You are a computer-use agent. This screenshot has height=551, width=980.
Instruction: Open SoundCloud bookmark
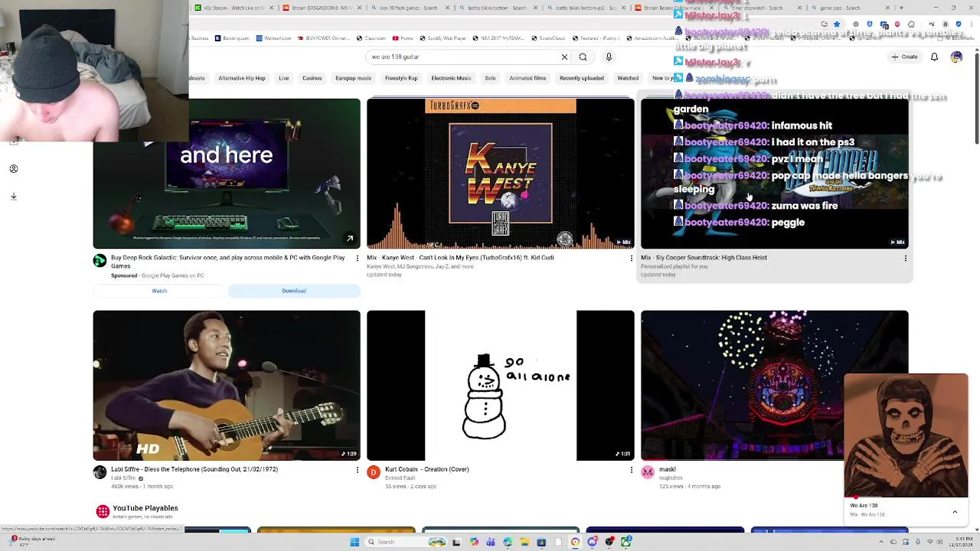pyautogui.click(x=547, y=37)
